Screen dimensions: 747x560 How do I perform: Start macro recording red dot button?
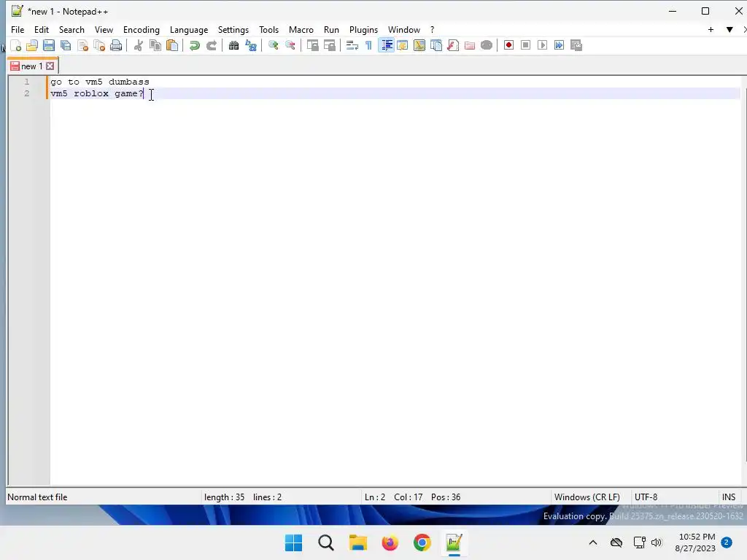point(508,45)
